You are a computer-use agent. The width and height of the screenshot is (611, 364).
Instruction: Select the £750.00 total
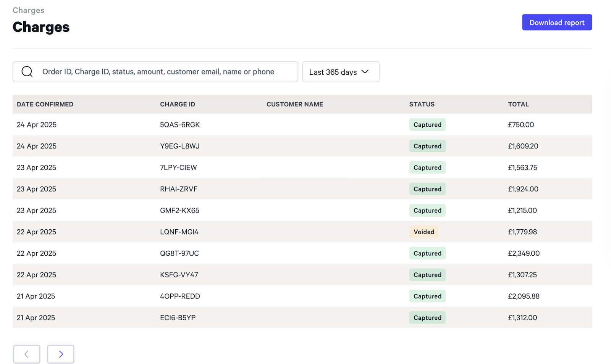(521, 125)
